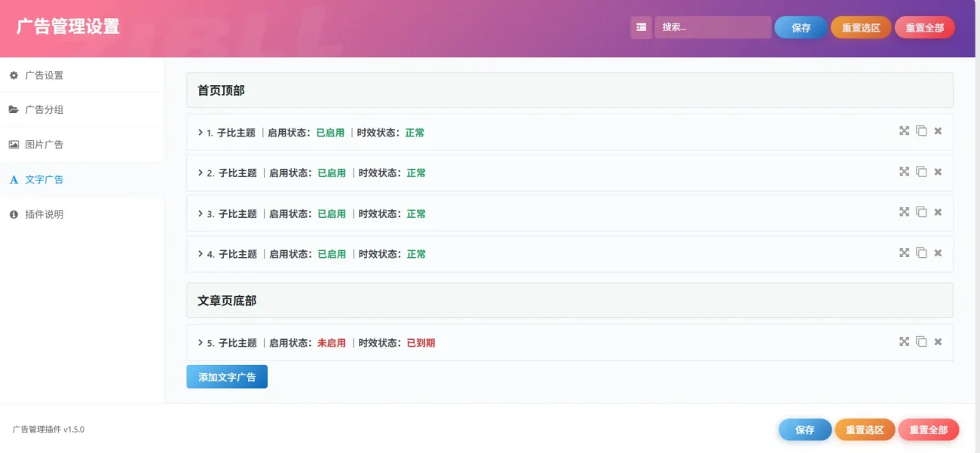Click the bottom 保存 button in footer
980x453 pixels.
[x=805, y=430]
